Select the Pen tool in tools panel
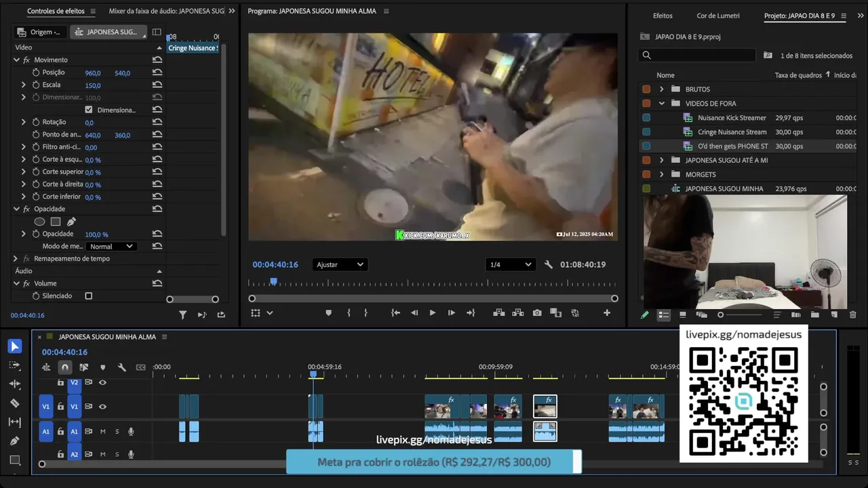This screenshot has width=868, height=488. pos(15,441)
